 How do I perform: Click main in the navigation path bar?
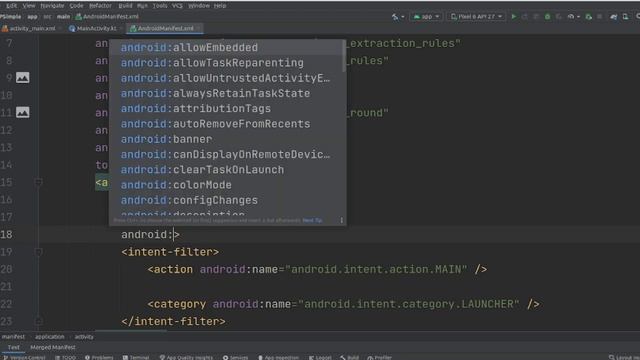[x=63, y=17]
